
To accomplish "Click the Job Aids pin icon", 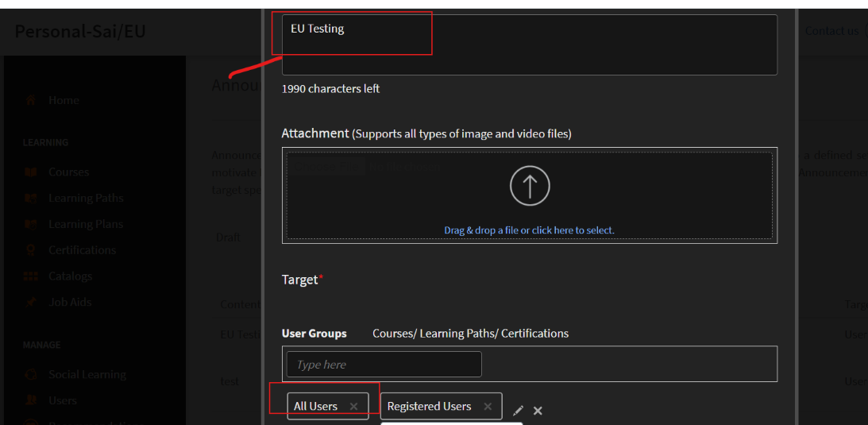I will click(31, 302).
